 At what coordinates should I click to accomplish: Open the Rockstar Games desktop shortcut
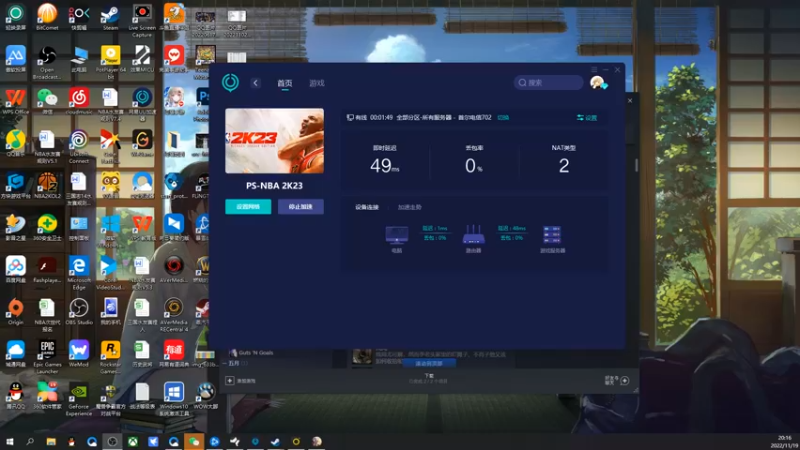pos(110,358)
